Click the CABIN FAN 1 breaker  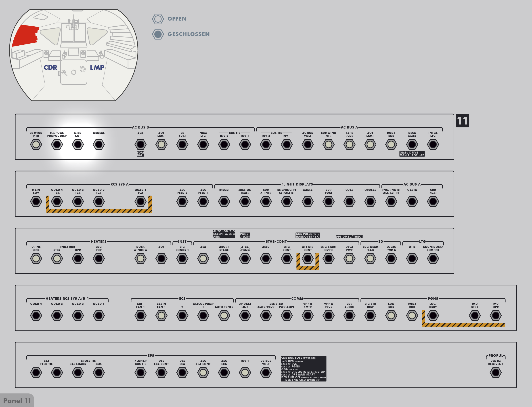161,315
